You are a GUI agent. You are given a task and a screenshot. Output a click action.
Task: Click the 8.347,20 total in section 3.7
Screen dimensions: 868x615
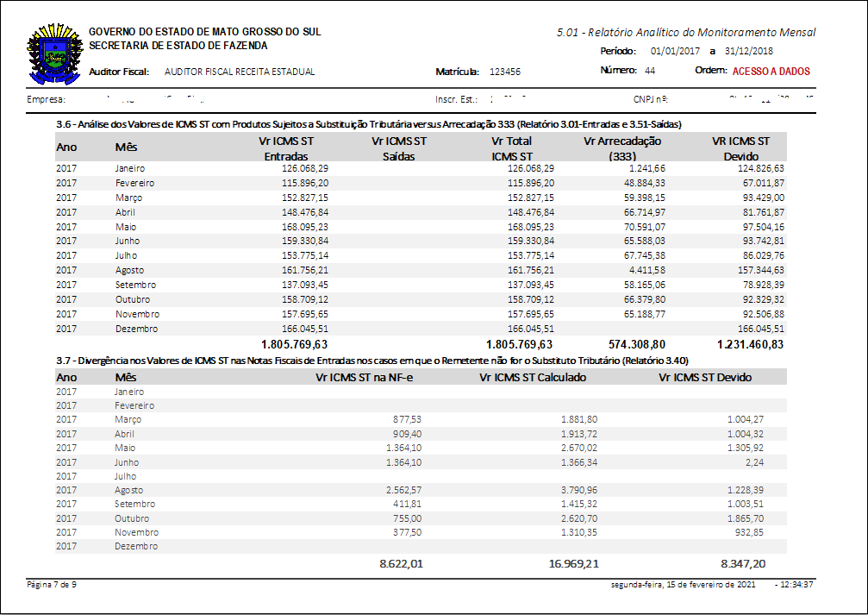pyautogui.click(x=740, y=563)
